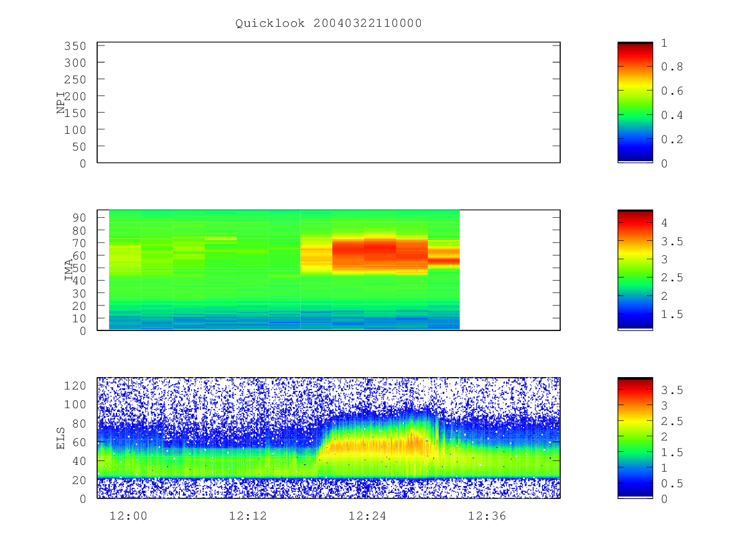Click the 0.6 label on the NPI colorbar

672,91
